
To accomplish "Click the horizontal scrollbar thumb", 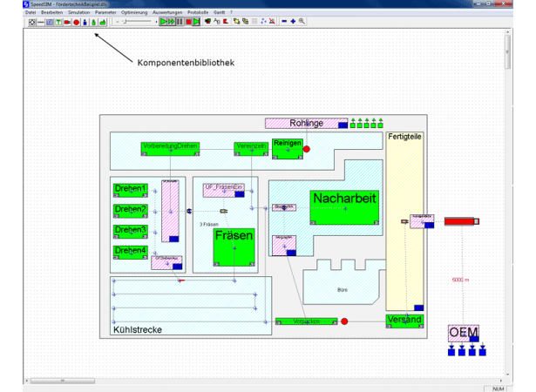I will pos(63,381).
